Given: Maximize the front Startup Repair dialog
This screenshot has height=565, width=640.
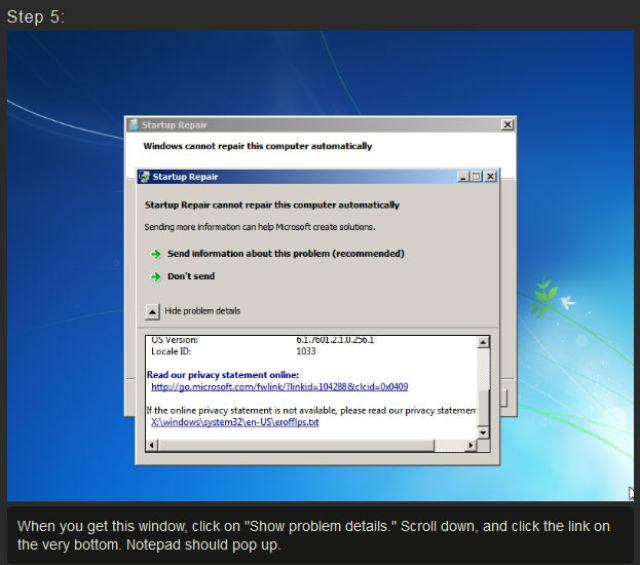Looking at the screenshot, I should pyautogui.click(x=476, y=177).
